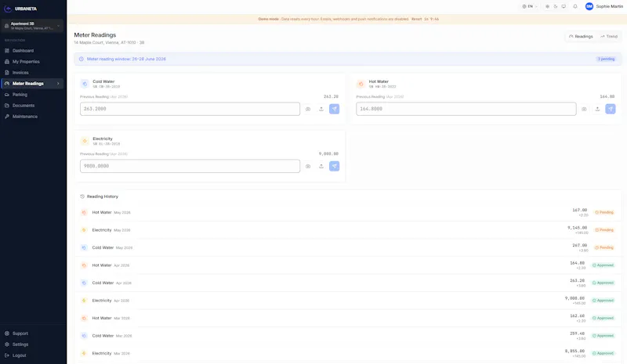Click the SM user avatar
This screenshot has width=627, height=364.
[x=589, y=6]
